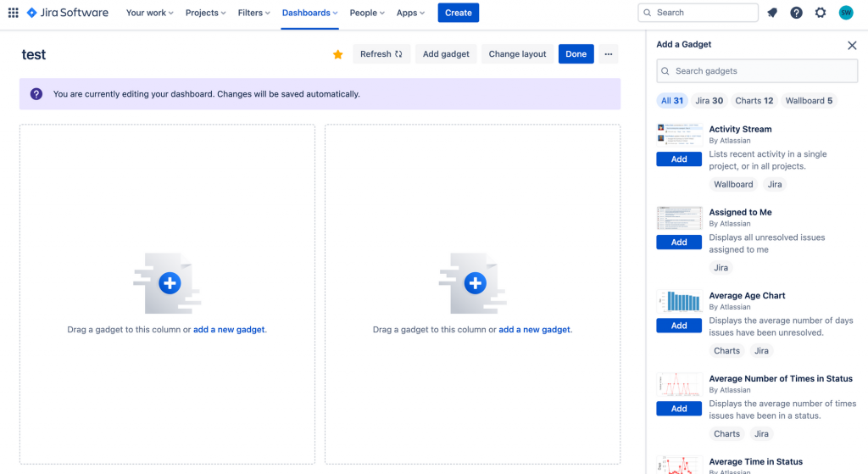Viewport: 868px width, 474px height.
Task: Select the Charts 12 filter tab
Action: click(x=754, y=101)
